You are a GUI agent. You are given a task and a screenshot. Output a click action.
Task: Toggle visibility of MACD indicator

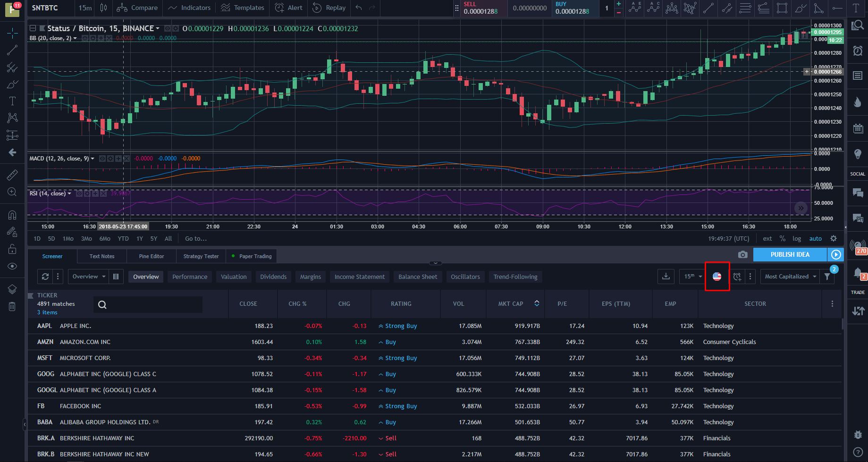click(x=102, y=159)
